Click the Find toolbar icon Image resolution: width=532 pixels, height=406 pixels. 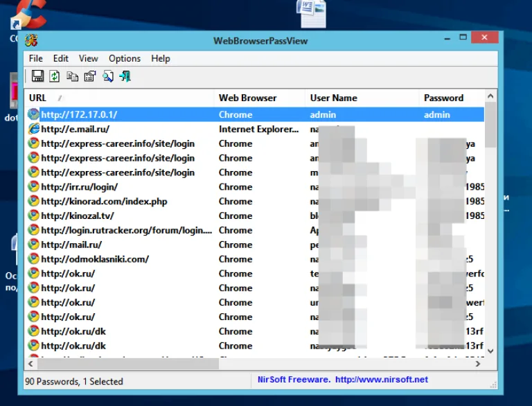(108, 76)
